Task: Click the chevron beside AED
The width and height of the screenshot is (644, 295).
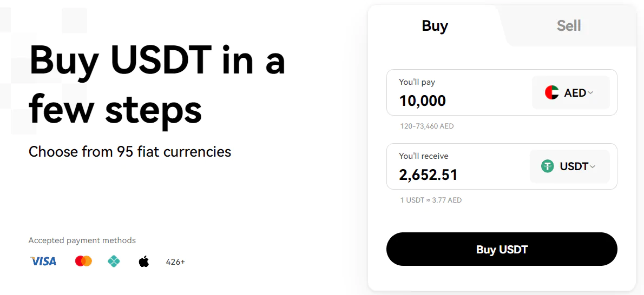Action: (590, 93)
